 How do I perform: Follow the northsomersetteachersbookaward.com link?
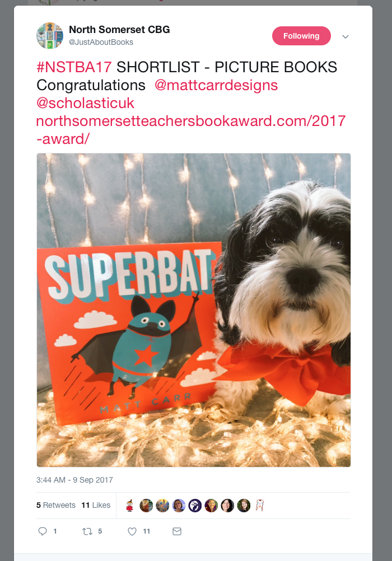click(191, 130)
